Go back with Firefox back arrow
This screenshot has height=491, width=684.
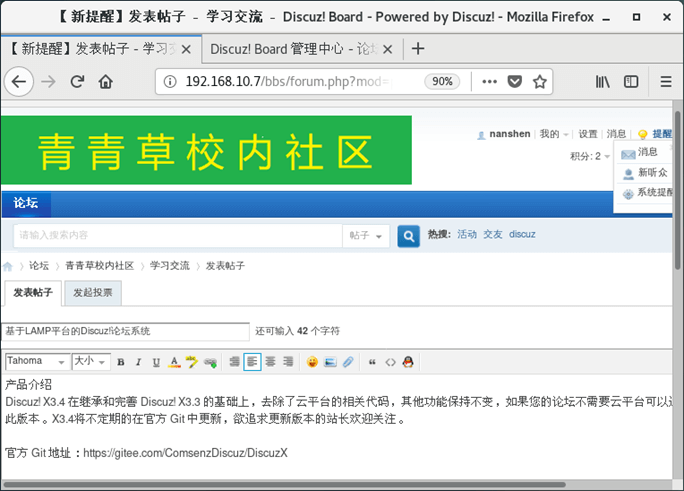coord(19,82)
